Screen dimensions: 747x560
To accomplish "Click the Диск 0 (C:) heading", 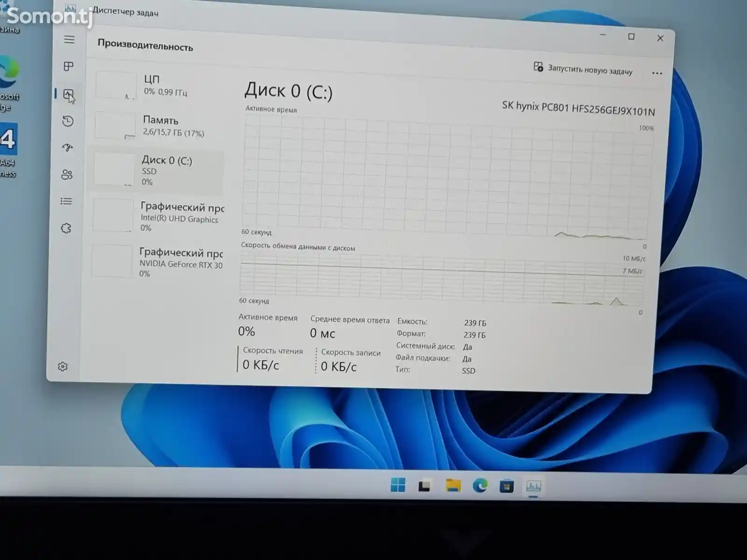I will coord(289,91).
